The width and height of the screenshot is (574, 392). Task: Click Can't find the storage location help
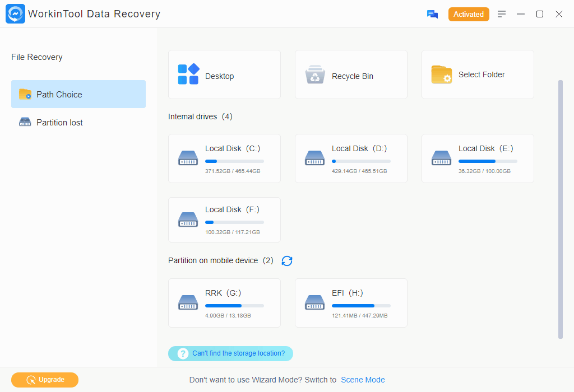230,353
